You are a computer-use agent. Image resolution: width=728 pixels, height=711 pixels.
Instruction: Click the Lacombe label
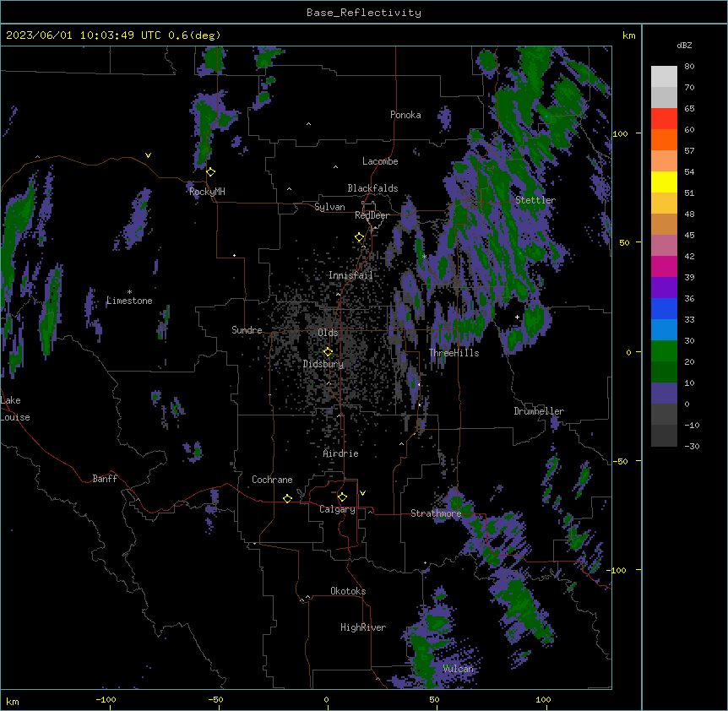coord(380,161)
